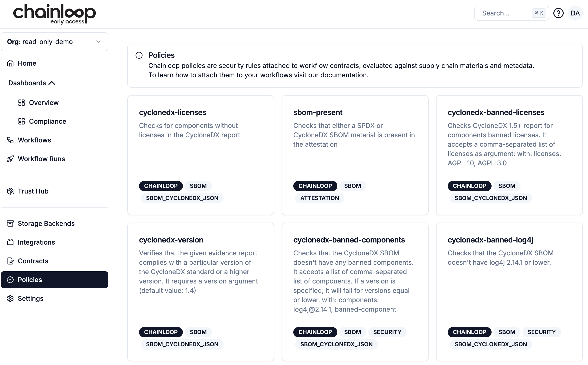
Task: Click the Workflow Runs rocket icon
Action: click(10, 159)
